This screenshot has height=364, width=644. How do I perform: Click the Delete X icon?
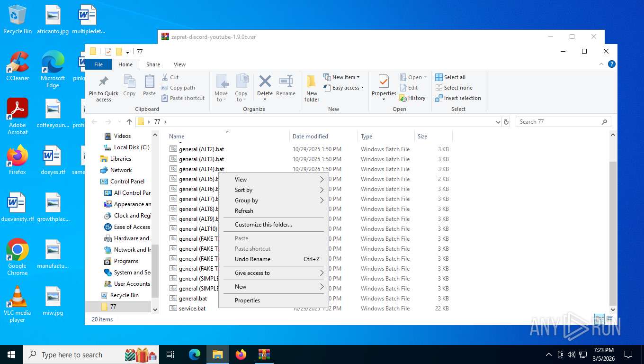coord(265,81)
